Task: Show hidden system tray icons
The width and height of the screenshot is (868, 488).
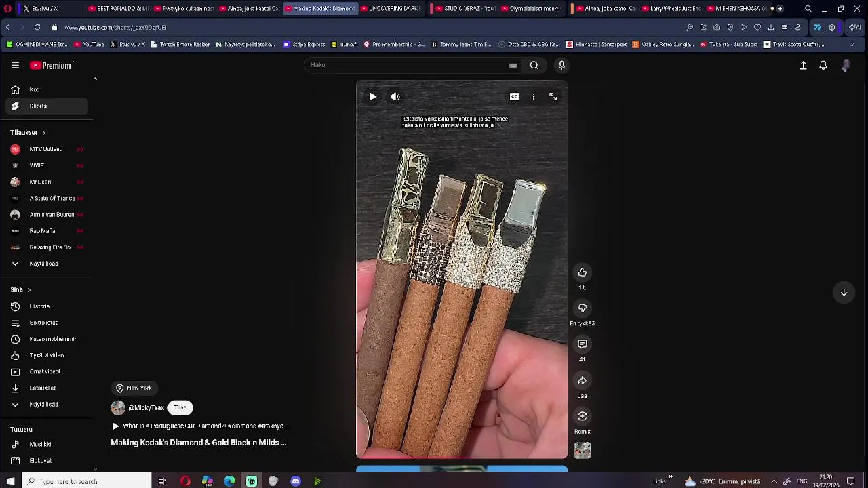Action: pyautogui.click(x=774, y=481)
